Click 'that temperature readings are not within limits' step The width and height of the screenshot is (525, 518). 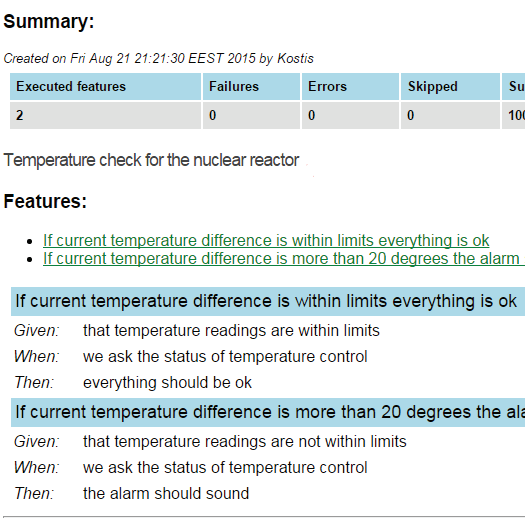pyautogui.click(x=245, y=442)
